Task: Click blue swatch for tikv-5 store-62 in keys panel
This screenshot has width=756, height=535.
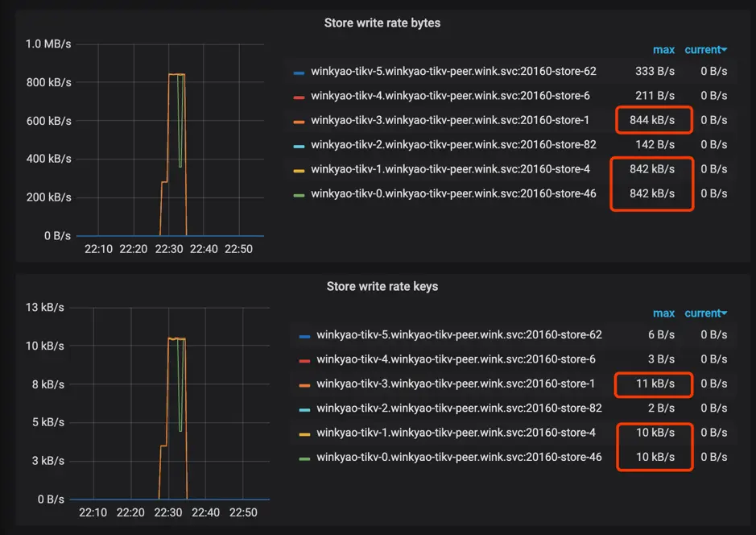Action: click(x=304, y=336)
